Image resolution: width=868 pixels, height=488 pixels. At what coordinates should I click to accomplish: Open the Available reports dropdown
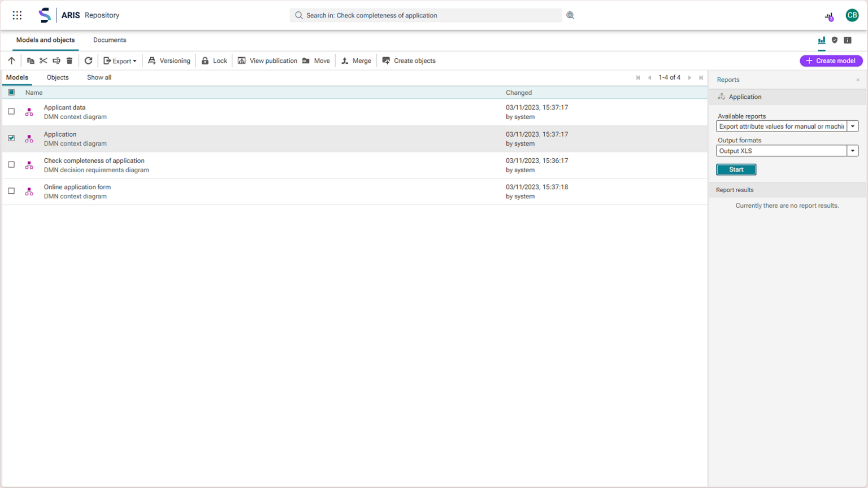tap(853, 127)
